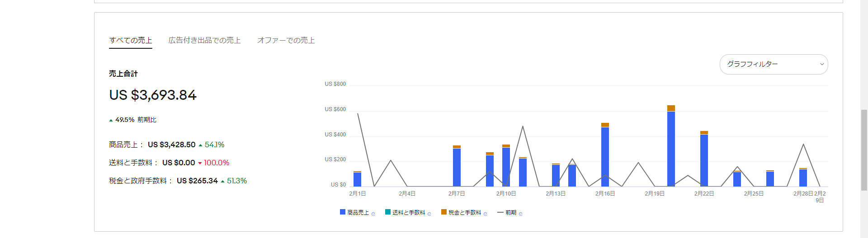Click the red down arrow beside 100.0%
The image size is (868, 238).
(200, 163)
